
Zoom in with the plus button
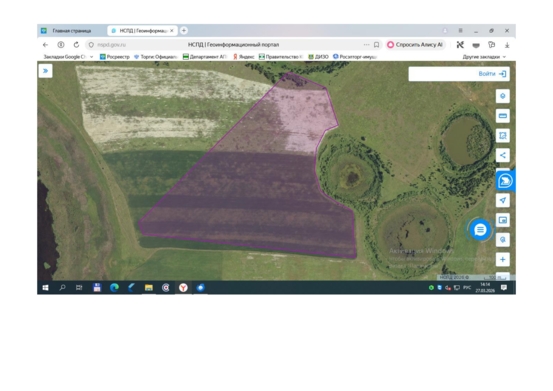[x=503, y=259]
